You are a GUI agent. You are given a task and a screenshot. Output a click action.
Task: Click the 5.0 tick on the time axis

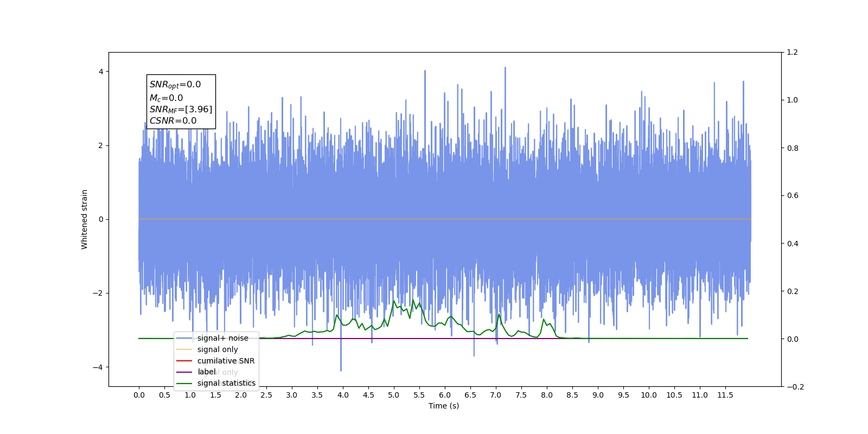394,395
